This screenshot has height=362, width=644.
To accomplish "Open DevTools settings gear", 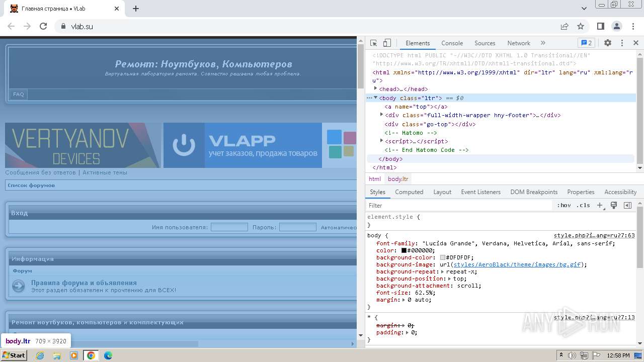I will (x=608, y=43).
